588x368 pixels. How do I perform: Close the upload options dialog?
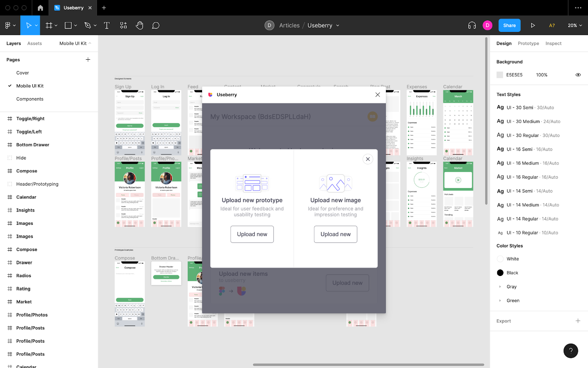[x=368, y=159]
